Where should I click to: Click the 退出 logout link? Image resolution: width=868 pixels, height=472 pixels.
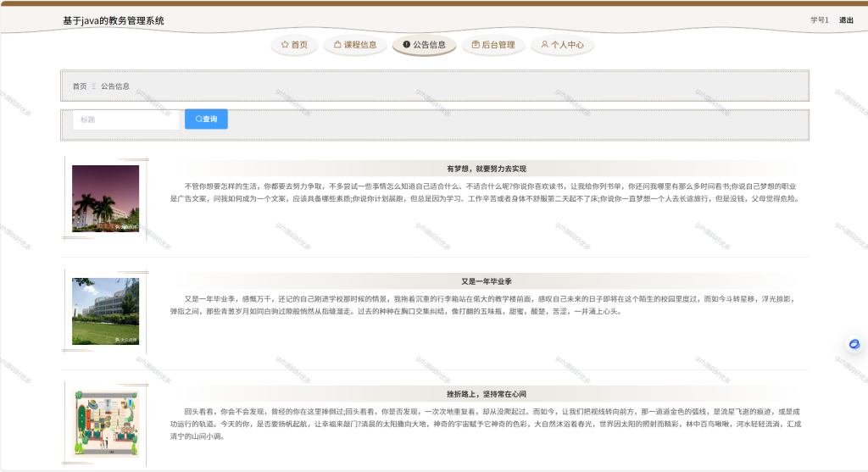846,20
